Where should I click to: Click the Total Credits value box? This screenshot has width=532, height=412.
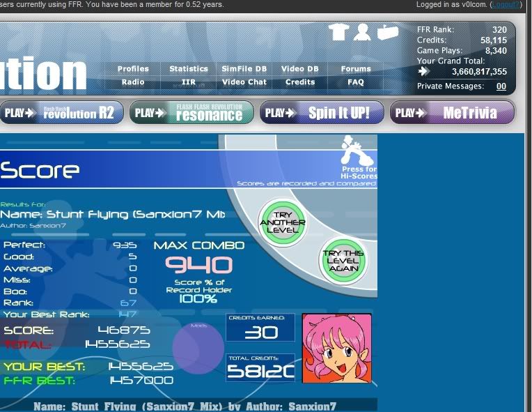coord(260,367)
